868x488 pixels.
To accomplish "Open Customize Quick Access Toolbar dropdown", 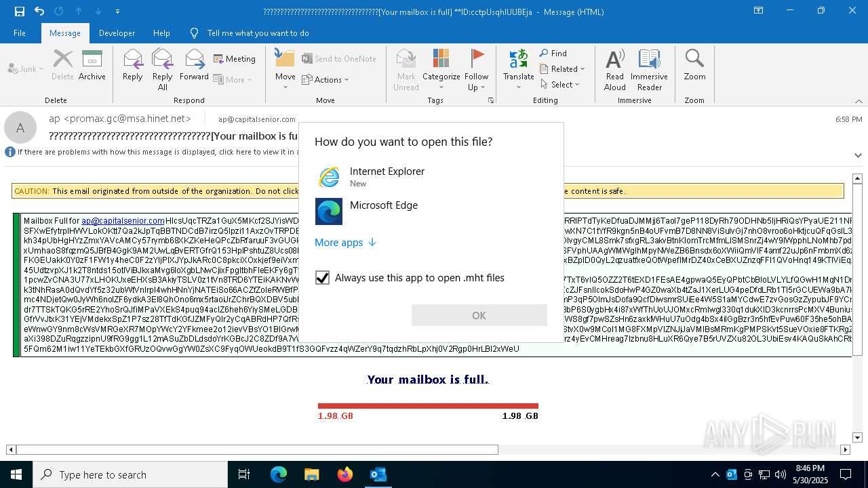I will [118, 12].
